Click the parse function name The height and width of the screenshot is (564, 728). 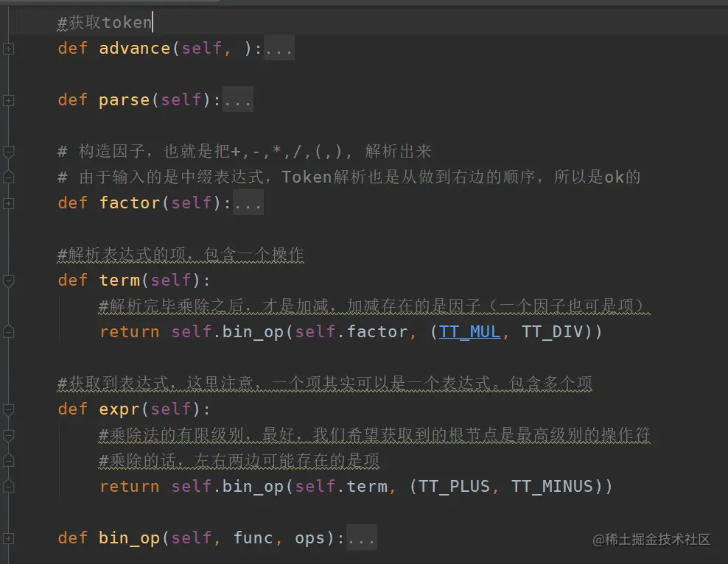point(125,100)
